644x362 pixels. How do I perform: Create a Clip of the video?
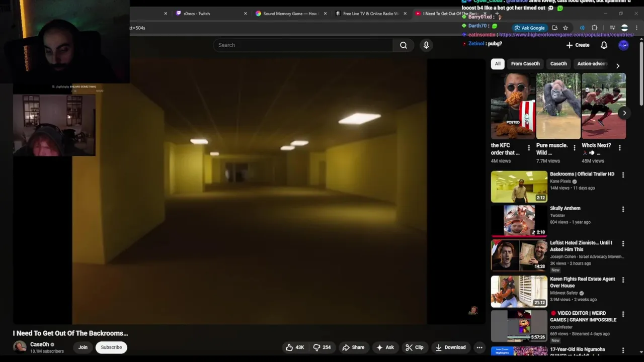click(415, 347)
